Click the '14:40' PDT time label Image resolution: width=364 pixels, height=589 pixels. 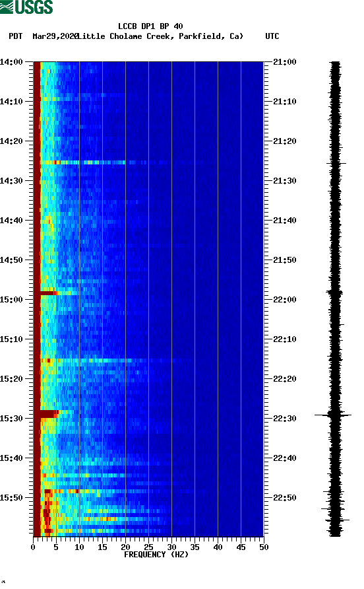(11, 221)
